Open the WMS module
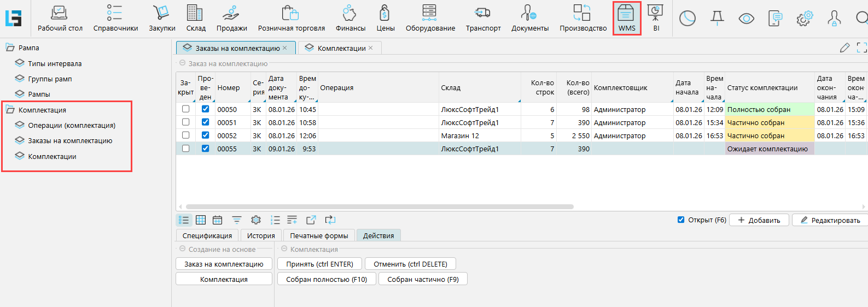868x307 pixels. pos(626,18)
